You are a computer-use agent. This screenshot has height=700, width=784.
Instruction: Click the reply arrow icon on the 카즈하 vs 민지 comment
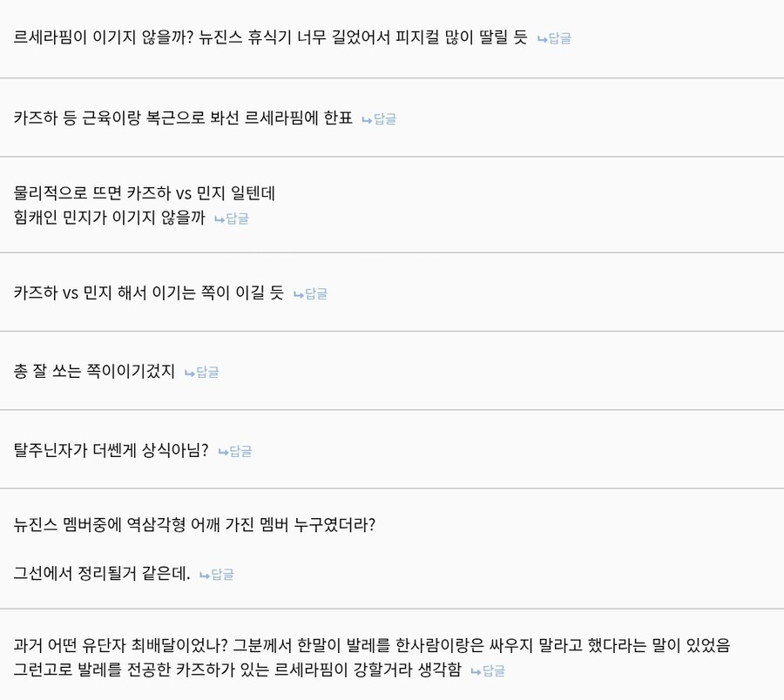[x=297, y=293]
